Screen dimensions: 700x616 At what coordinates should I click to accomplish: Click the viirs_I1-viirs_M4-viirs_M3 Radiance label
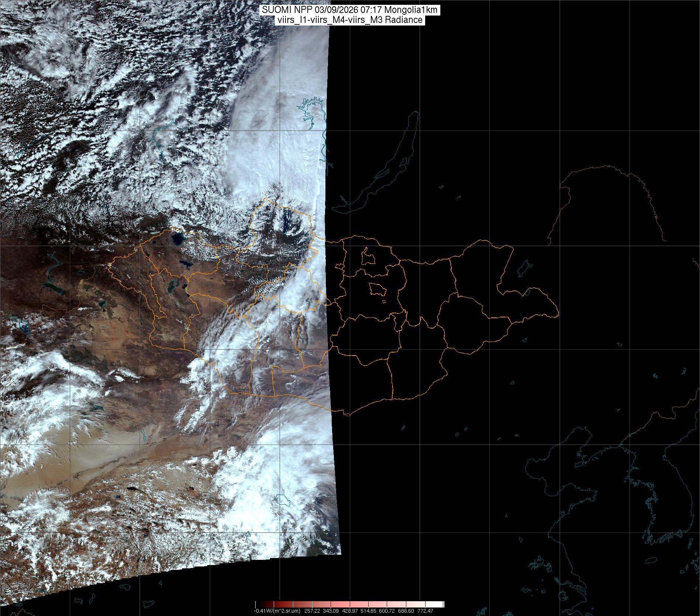(x=349, y=20)
